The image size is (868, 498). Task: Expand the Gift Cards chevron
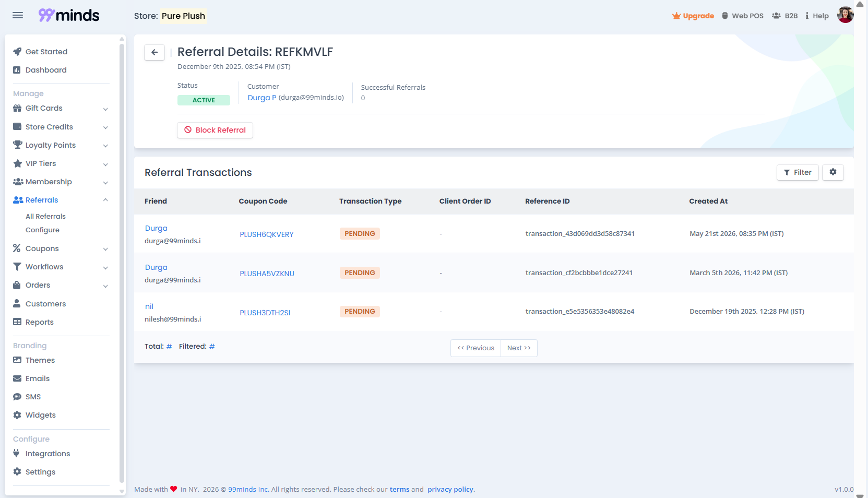(x=105, y=109)
